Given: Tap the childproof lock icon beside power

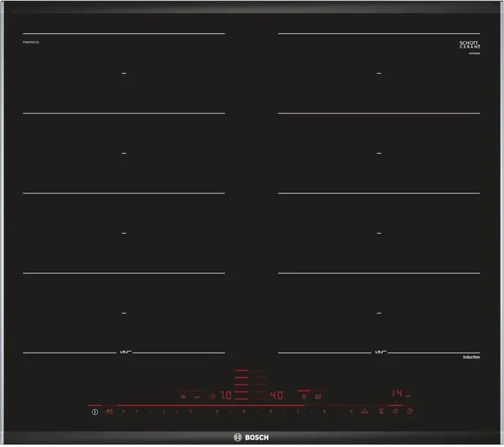Looking at the screenshot, I should pyautogui.click(x=109, y=412).
